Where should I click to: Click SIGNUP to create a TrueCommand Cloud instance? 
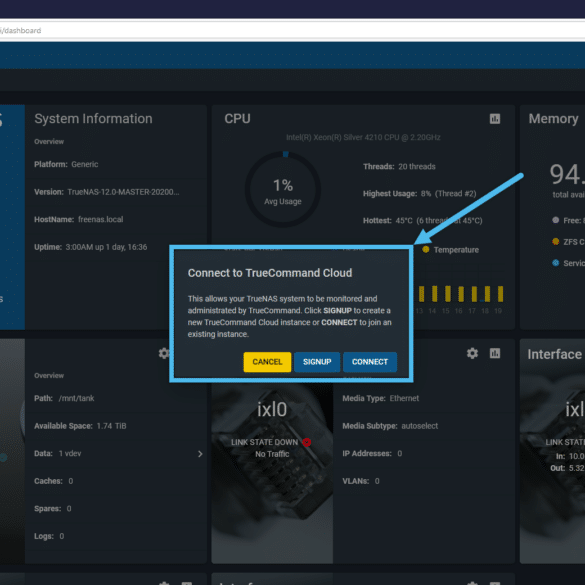click(x=317, y=362)
